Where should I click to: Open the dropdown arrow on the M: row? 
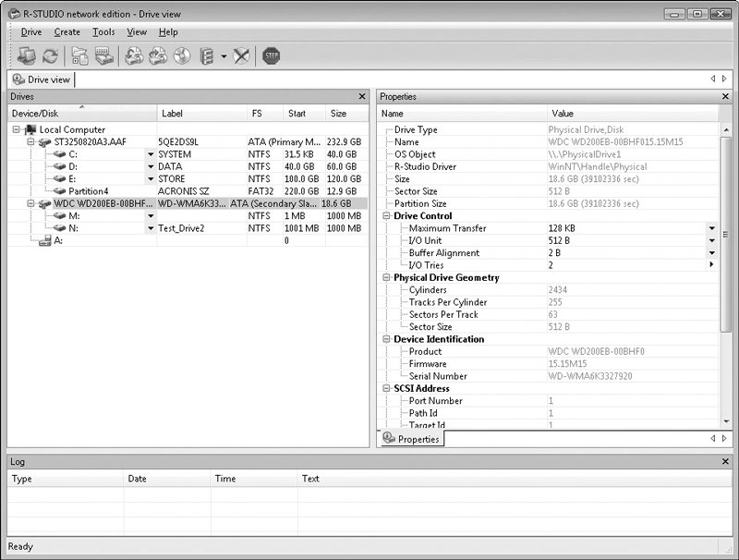click(x=151, y=216)
